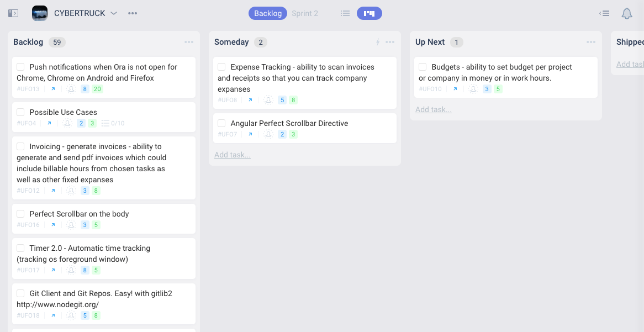The width and height of the screenshot is (644, 332).
Task: Check off Possible Use Cases task
Action: click(x=20, y=112)
